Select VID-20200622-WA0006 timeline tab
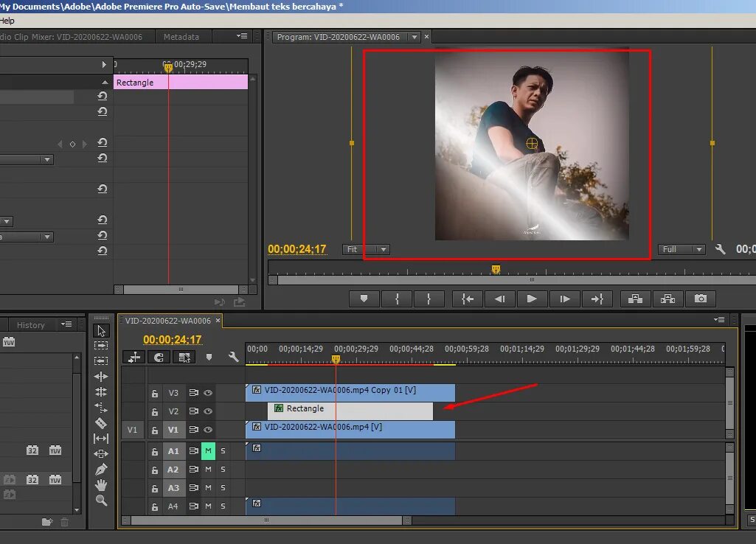 [167, 321]
